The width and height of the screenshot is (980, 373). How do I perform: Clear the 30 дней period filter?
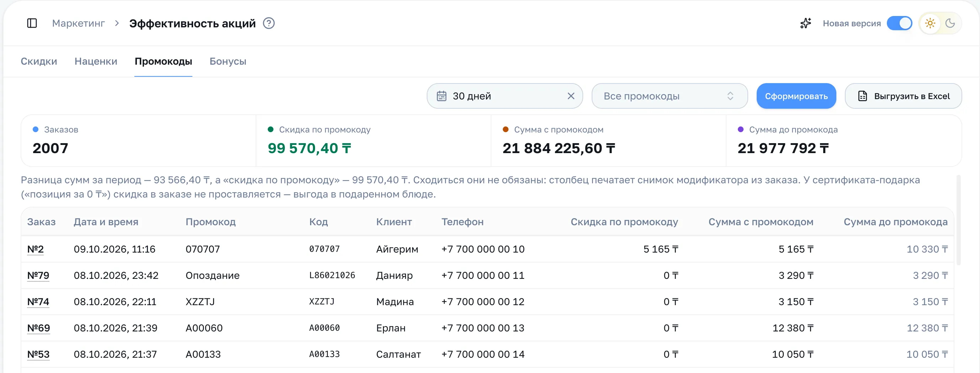(571, 96)
